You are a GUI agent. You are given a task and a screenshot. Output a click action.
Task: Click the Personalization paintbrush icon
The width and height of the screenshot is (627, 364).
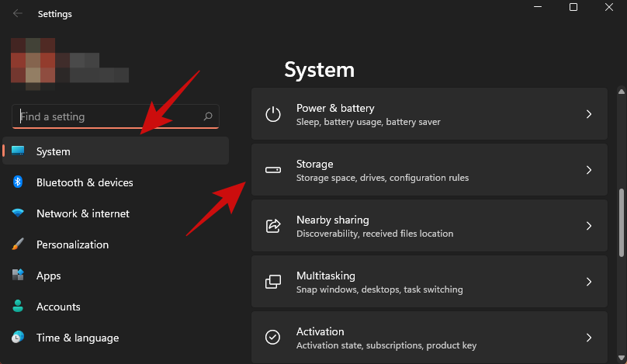[x=18, y=244]
